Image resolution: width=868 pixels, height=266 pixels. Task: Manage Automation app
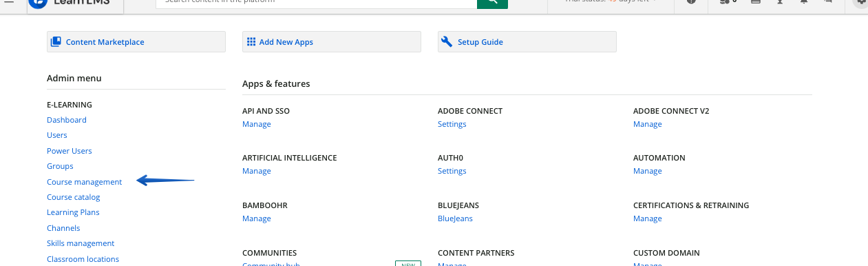[x=648, y=171]
